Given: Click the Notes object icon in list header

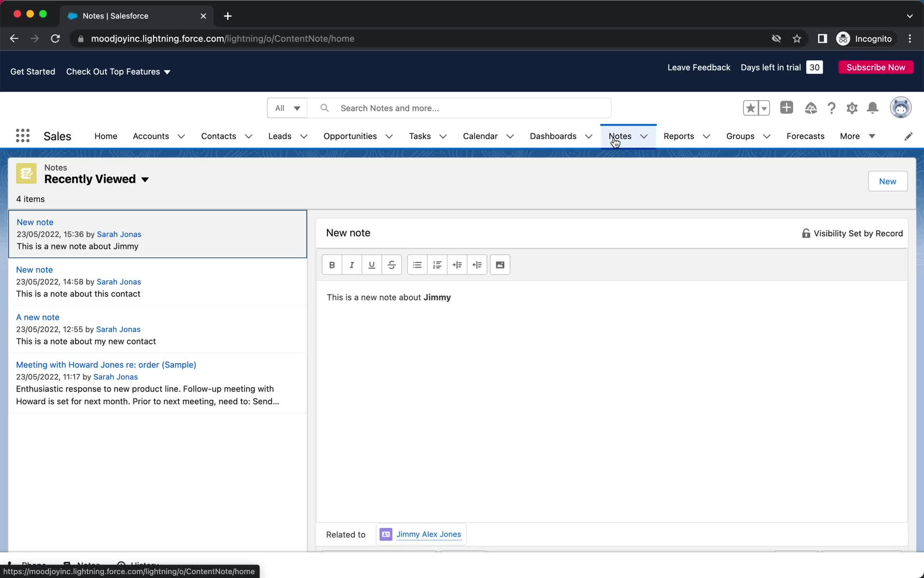Looking at the screenshot, I should tap(26, 173).
